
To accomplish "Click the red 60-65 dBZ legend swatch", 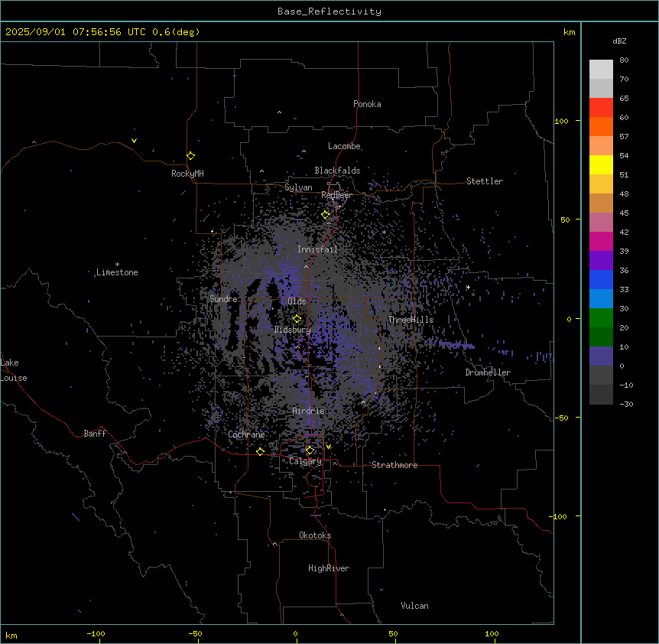I will point(601,107).
